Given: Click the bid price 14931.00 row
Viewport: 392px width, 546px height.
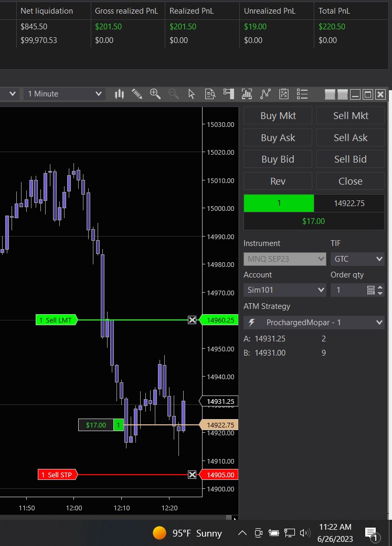Looking at the screenshot, I should pyautogui.click(x=284, y=353).
